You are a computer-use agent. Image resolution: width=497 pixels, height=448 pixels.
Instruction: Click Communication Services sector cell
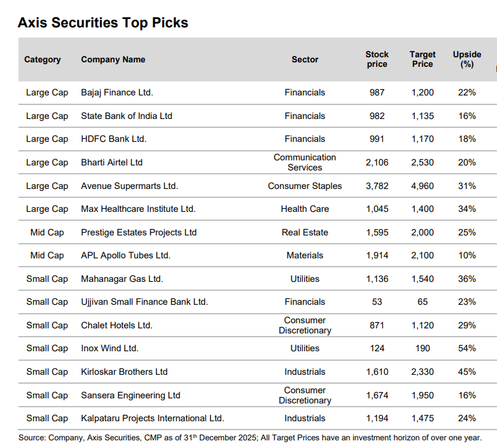[x=305, y=162]
